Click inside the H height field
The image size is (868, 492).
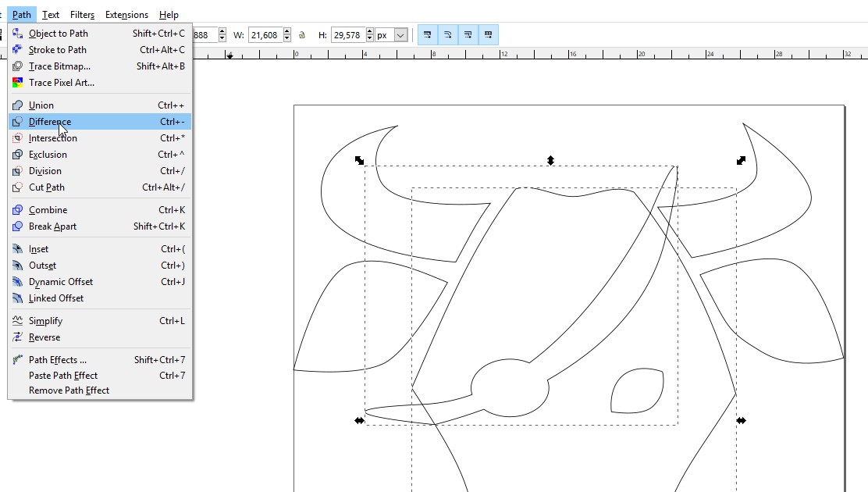[347, 35]
